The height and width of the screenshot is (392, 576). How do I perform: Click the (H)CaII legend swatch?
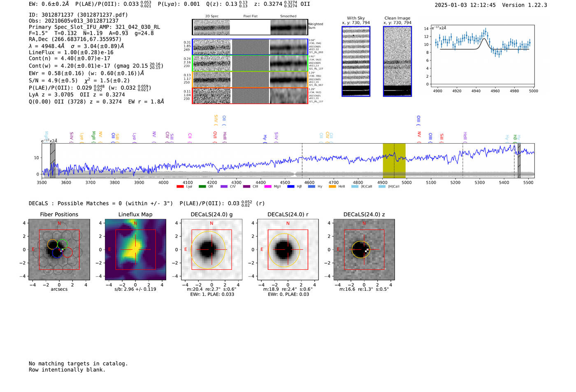point(382,187)
